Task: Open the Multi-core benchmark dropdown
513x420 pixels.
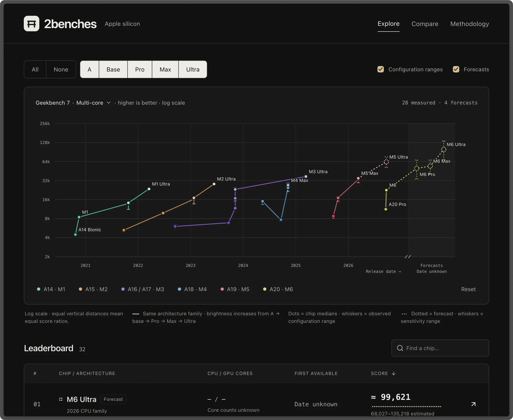Action: click(94, 103)
